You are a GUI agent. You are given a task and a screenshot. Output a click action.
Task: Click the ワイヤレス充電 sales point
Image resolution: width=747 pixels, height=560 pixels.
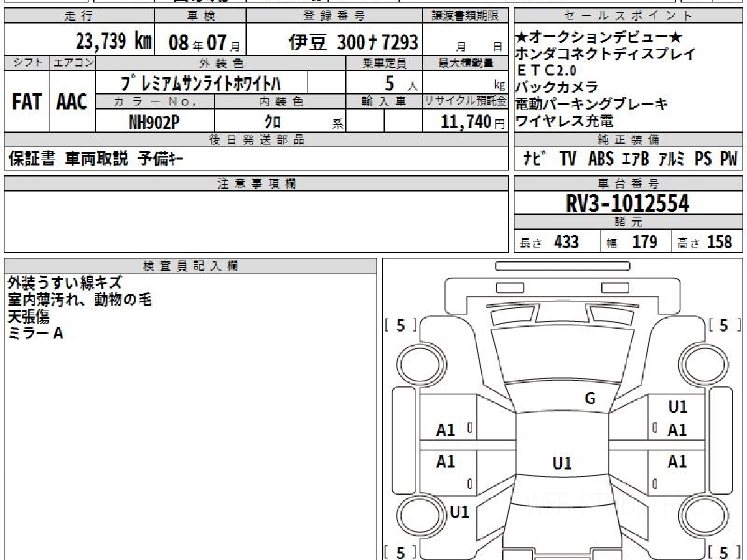click(x=565, y=121)
